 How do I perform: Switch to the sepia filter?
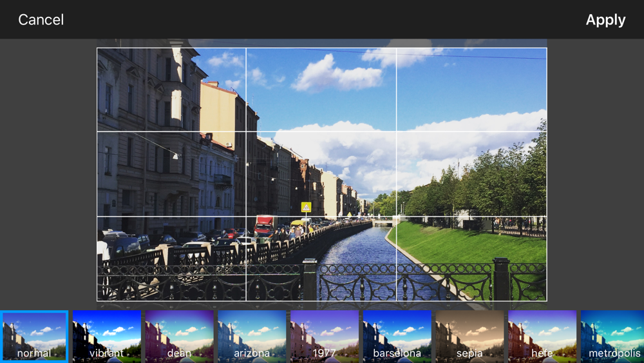[x=469, y=337]
